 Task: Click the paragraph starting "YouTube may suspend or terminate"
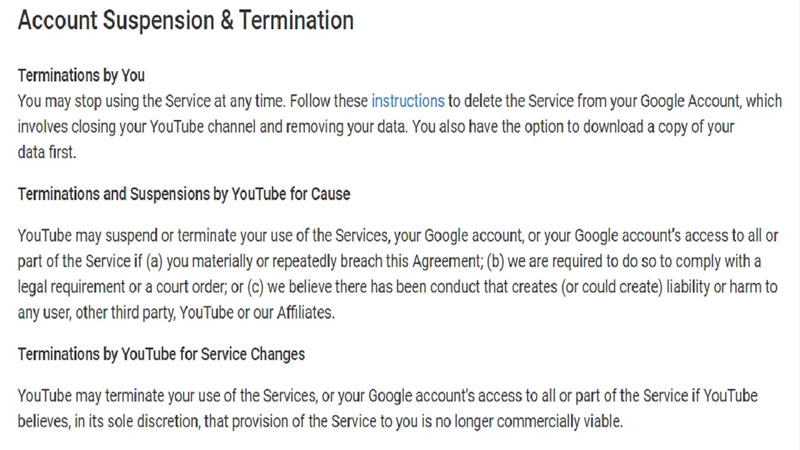[398, 274]
